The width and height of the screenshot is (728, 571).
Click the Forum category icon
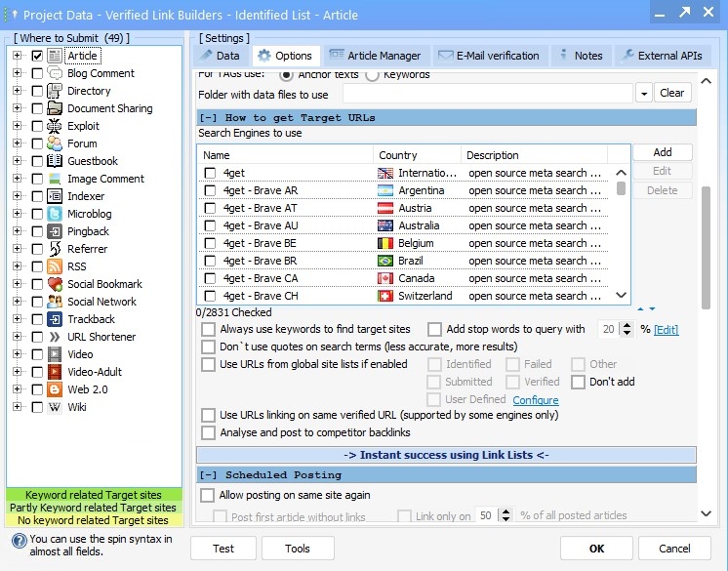click(55, 143)
